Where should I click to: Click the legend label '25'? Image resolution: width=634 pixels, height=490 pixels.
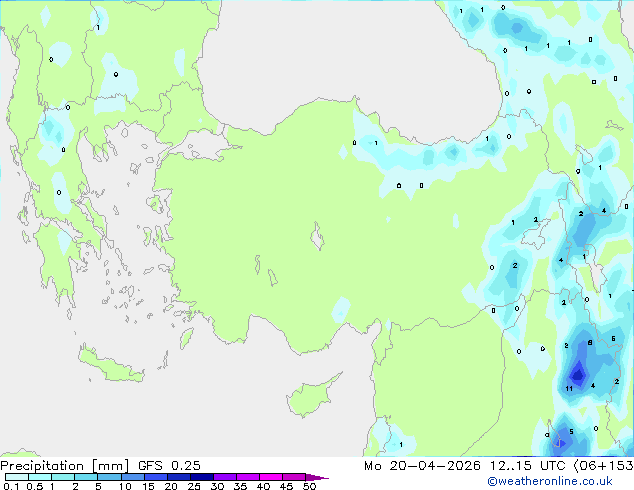194,486
